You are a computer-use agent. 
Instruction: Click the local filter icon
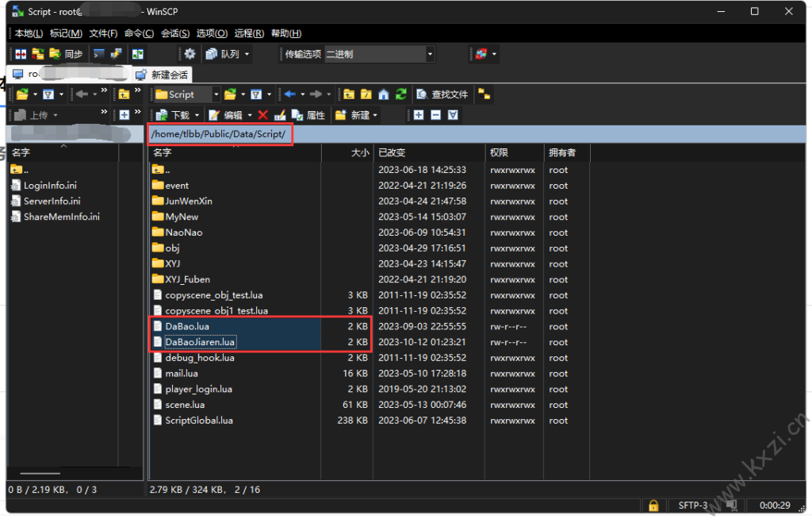tap(48, 94)
